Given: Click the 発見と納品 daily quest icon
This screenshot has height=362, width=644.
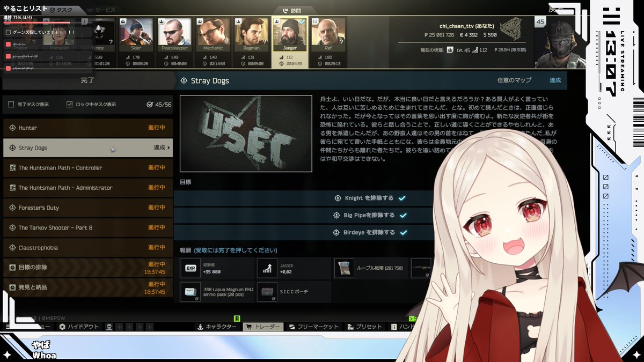Looking at the screenshot, I should click(x=12, y=287).
